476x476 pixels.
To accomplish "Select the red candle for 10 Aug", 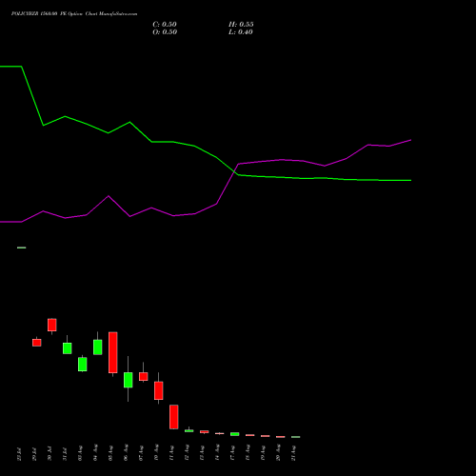I will click(159, 390).
